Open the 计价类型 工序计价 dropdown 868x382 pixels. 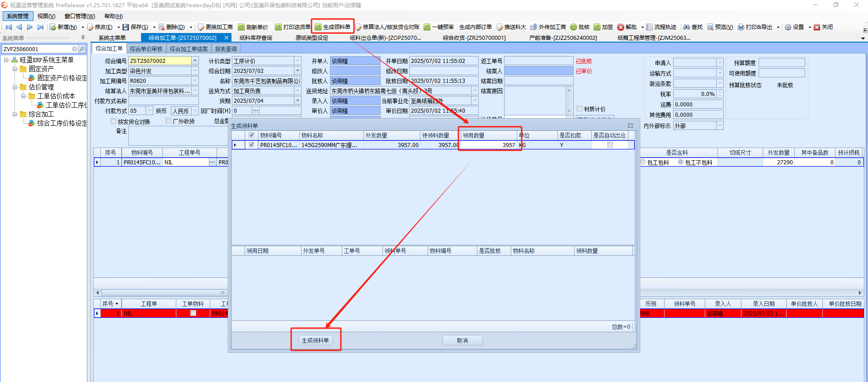pyautogui.click(x=297, y=61)
